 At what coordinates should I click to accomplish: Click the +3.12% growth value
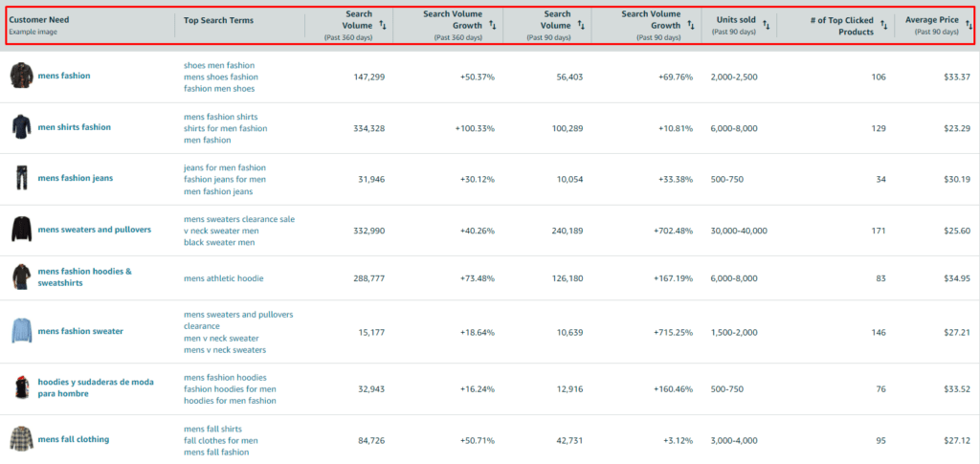[679, 441]
